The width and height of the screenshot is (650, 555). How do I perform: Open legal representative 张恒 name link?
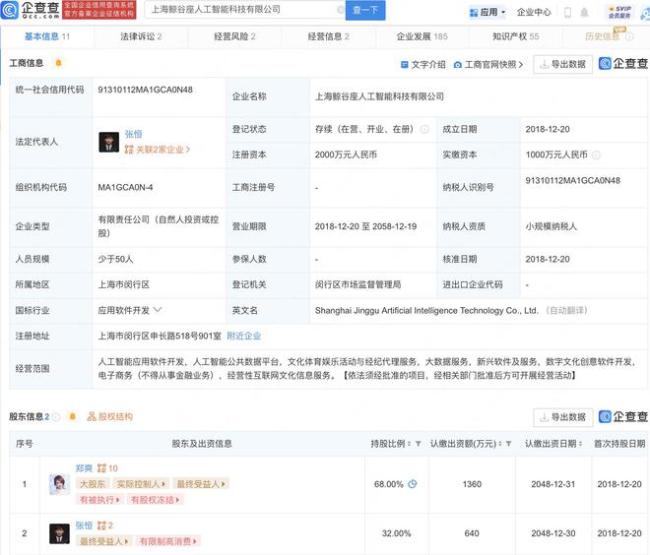pyautogui.click(x=133, y=134)
